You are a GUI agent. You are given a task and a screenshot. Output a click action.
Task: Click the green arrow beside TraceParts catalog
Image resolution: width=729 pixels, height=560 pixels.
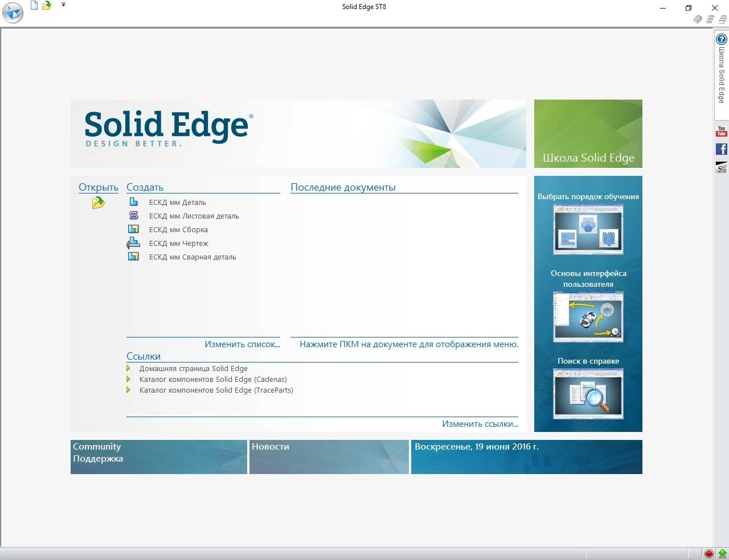[x=129, y=390]
